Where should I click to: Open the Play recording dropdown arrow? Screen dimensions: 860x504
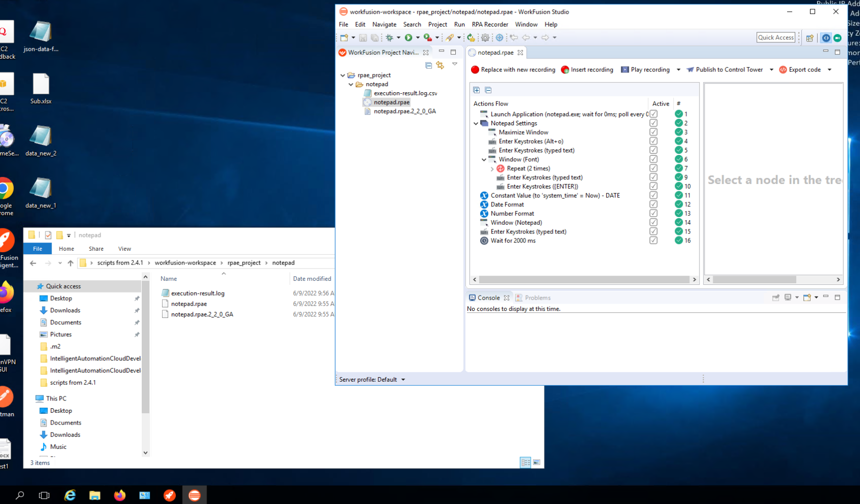click(x=679, y=70)
